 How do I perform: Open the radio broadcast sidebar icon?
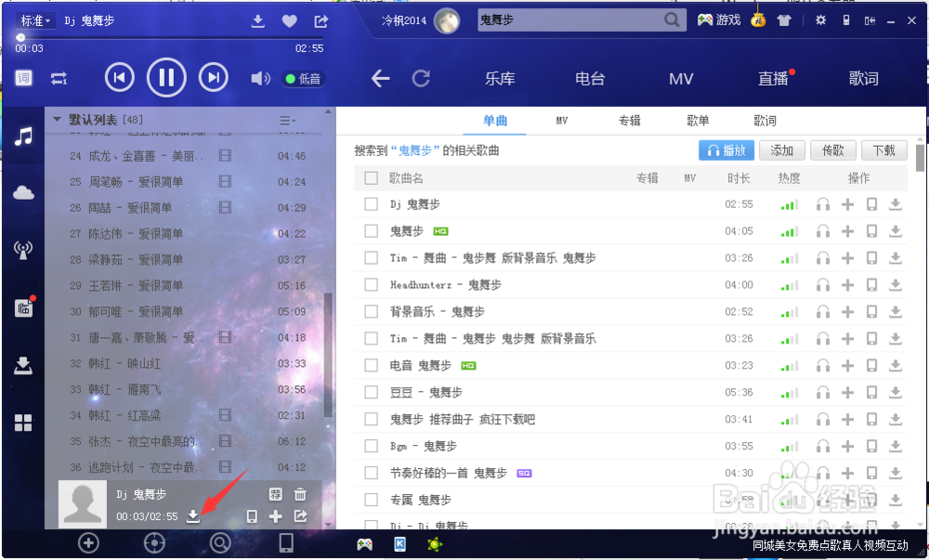(x=23, y=250)
